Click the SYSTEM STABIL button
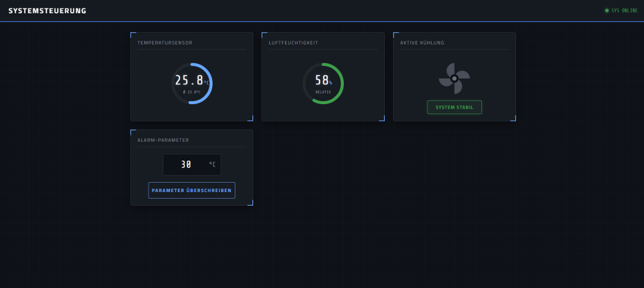The height and width of the screenshot is (288, 644). pyautogui.click(x=454, y=107)
